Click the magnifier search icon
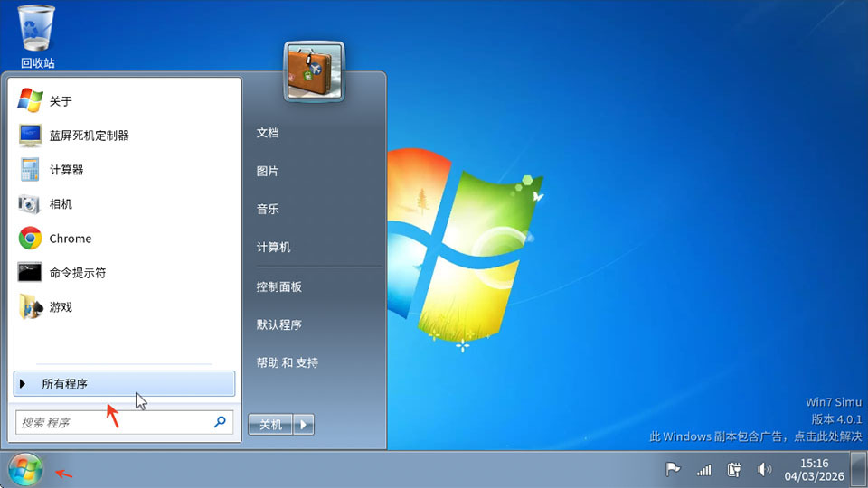The height and width of the screenshot is (488, 868). point(220,422)
